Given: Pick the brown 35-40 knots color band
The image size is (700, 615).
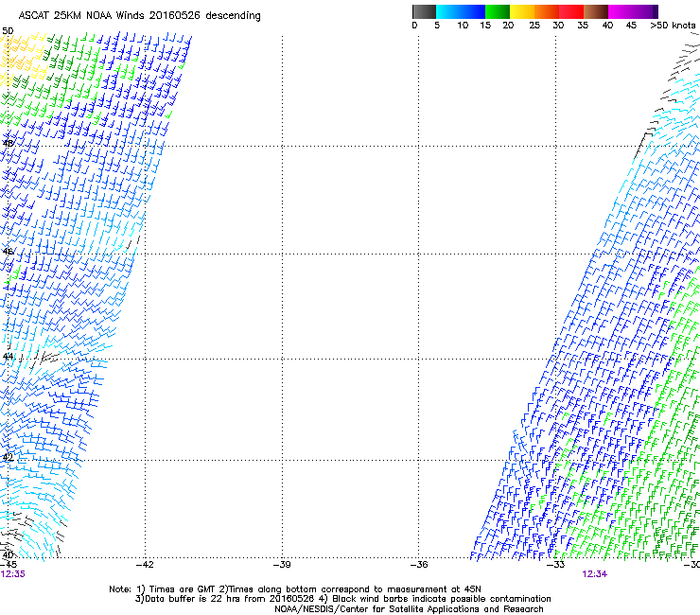Looking at the screenshot, I should [596, 11].
